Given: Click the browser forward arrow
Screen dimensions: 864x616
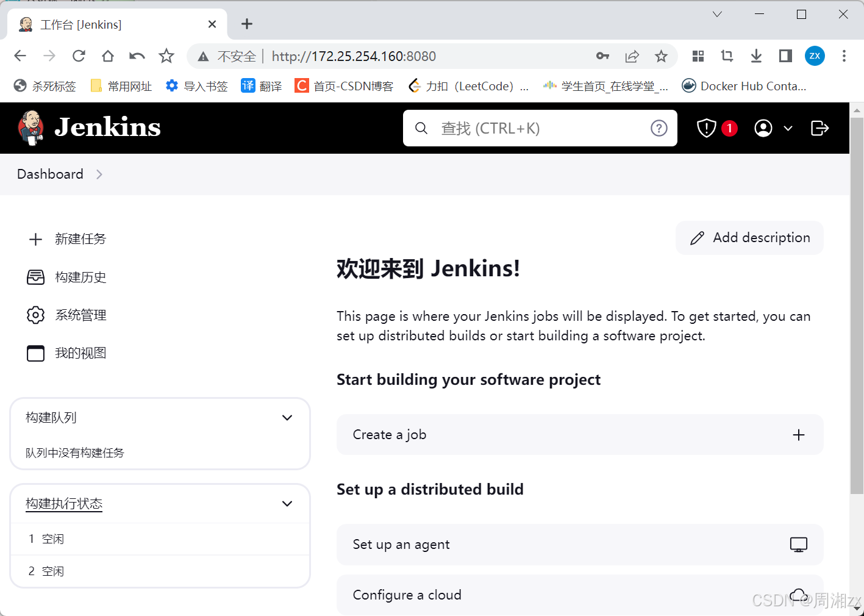Looking at the screenshot, I should pos(49,56).
